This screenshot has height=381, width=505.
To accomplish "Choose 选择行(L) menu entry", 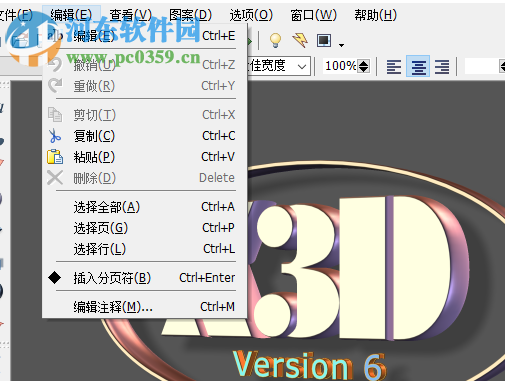I will point(145,249).
